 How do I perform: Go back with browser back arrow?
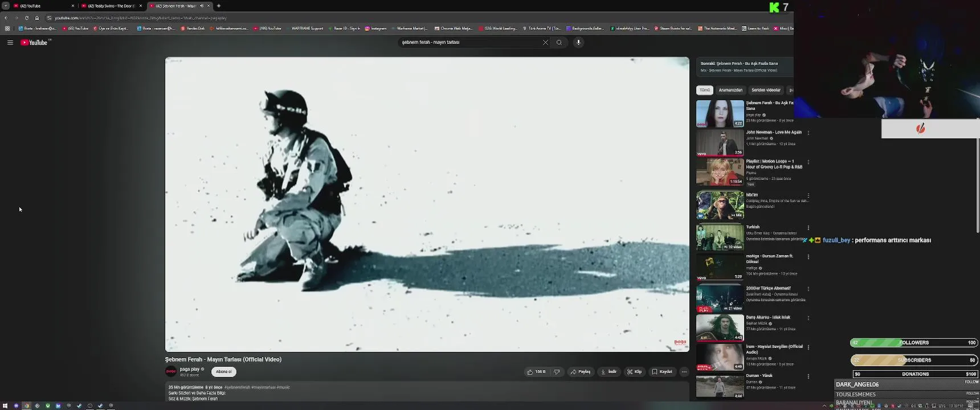[x=6, y=18]
